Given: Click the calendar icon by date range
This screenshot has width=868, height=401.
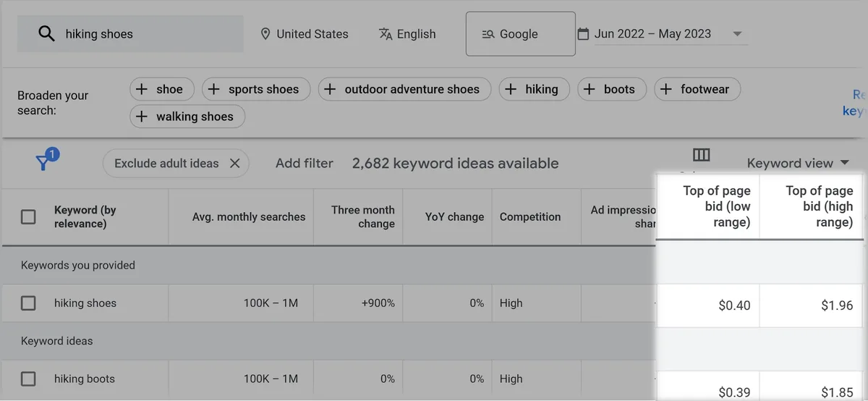Looking at the screenshot, I should pos(584,34).
